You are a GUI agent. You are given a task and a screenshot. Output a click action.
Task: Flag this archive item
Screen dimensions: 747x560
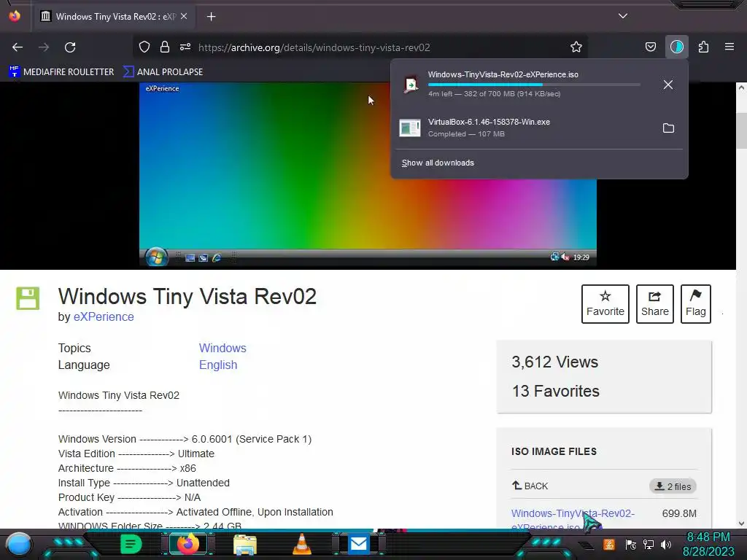coord(695,304)
